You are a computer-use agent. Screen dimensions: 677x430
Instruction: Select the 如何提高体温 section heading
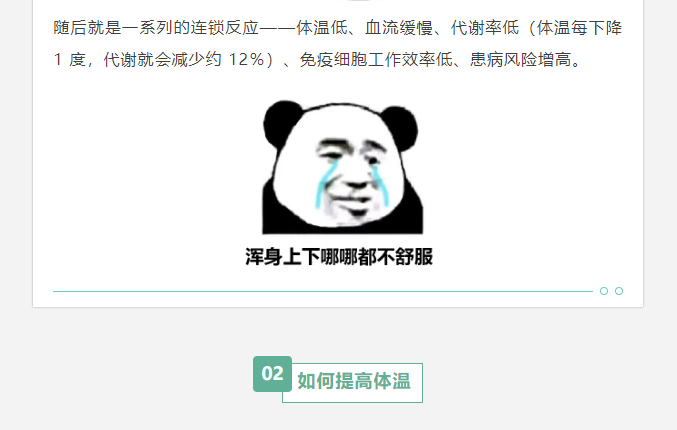tap(354, 381)
